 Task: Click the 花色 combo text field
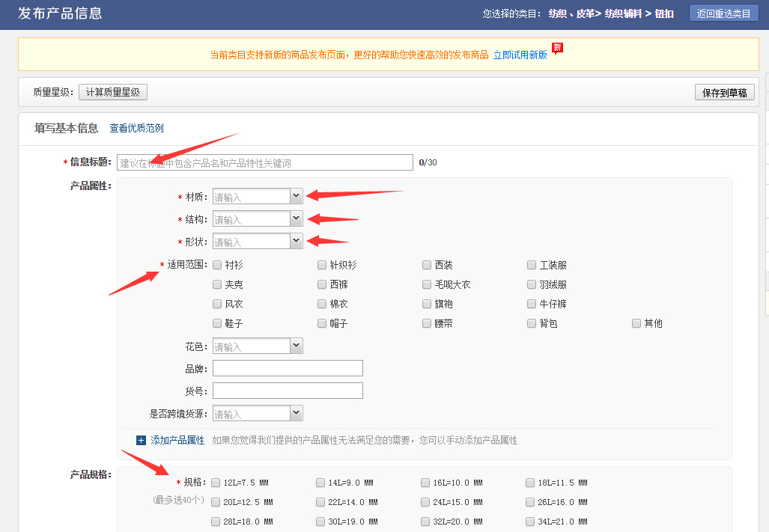252,347
